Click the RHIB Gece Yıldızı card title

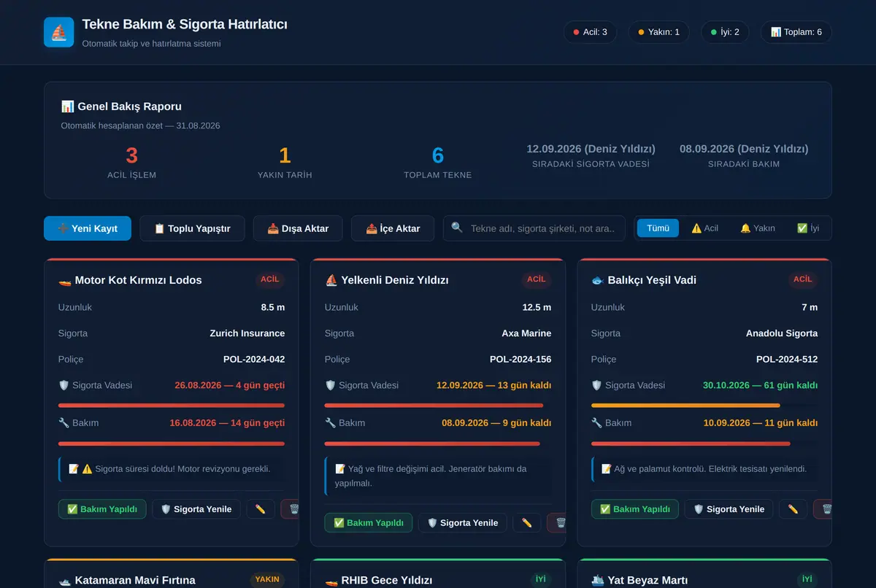pos(379,580)
